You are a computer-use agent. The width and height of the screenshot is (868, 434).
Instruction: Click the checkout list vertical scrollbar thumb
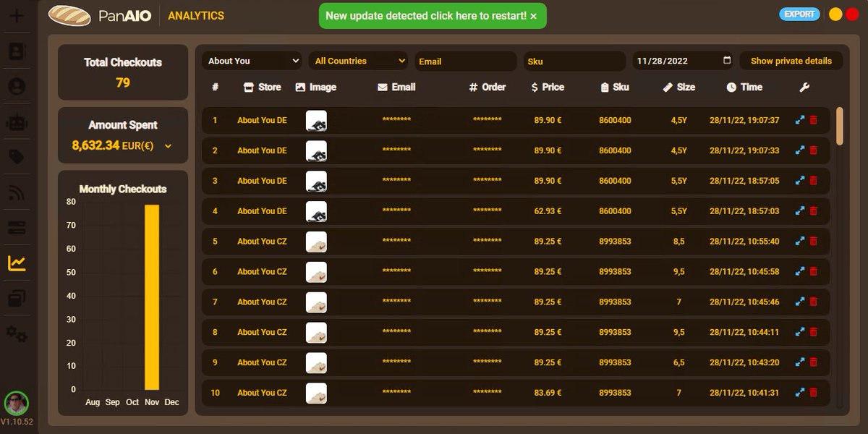pyautogui.click(x=839, y=126)
